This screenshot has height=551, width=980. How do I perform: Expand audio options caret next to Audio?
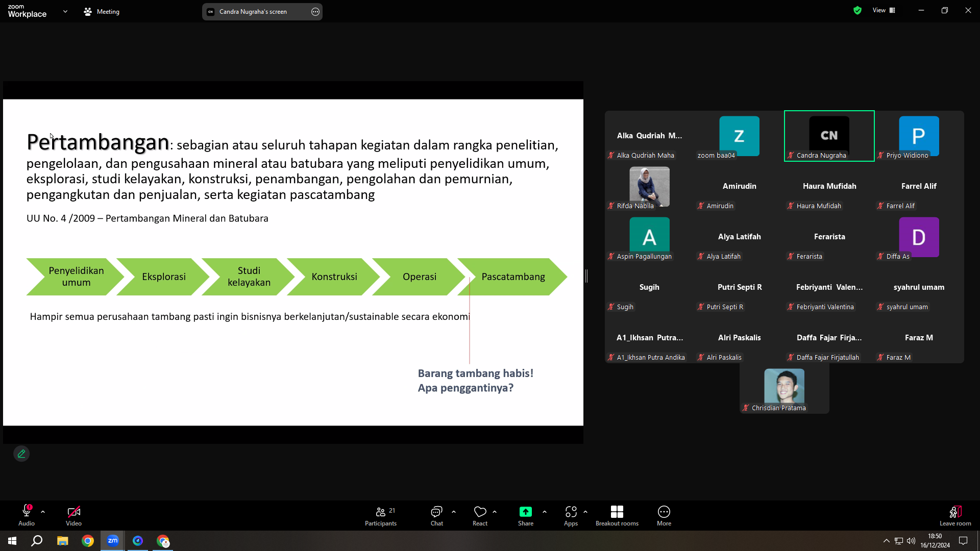[x=43, y=512]
